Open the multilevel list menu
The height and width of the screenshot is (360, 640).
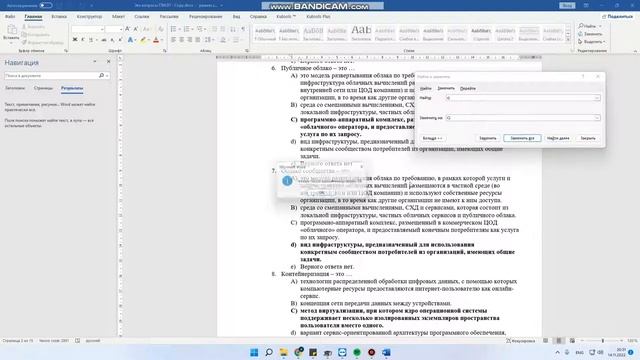tap(200, 29)
